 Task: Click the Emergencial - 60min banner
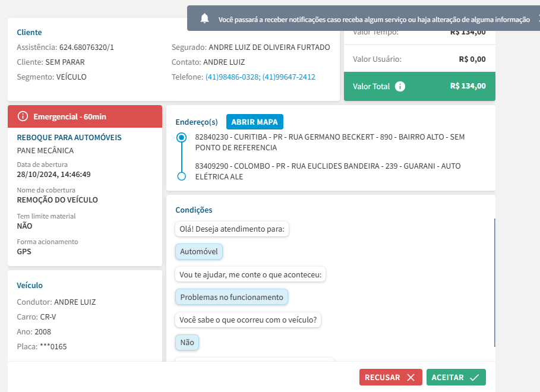(x=85, y=116)
